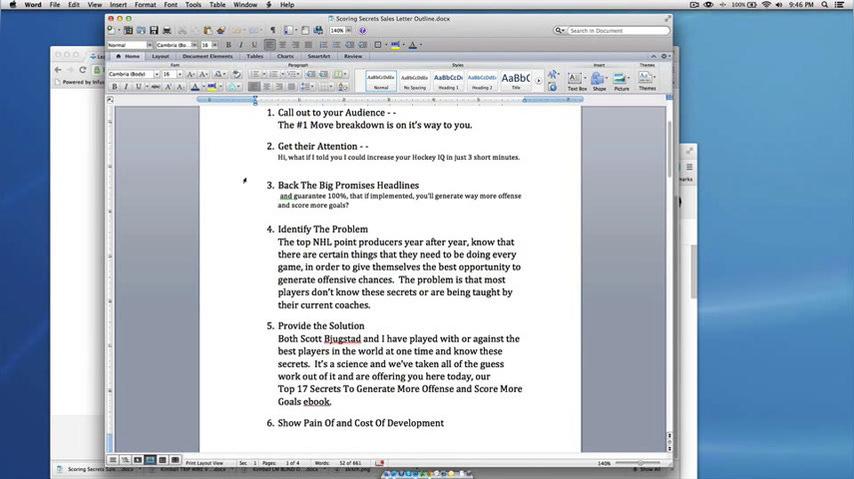Viewport: 854px width, 479px height.
Task: Open the Themes gallery icon
Action: 647,79
